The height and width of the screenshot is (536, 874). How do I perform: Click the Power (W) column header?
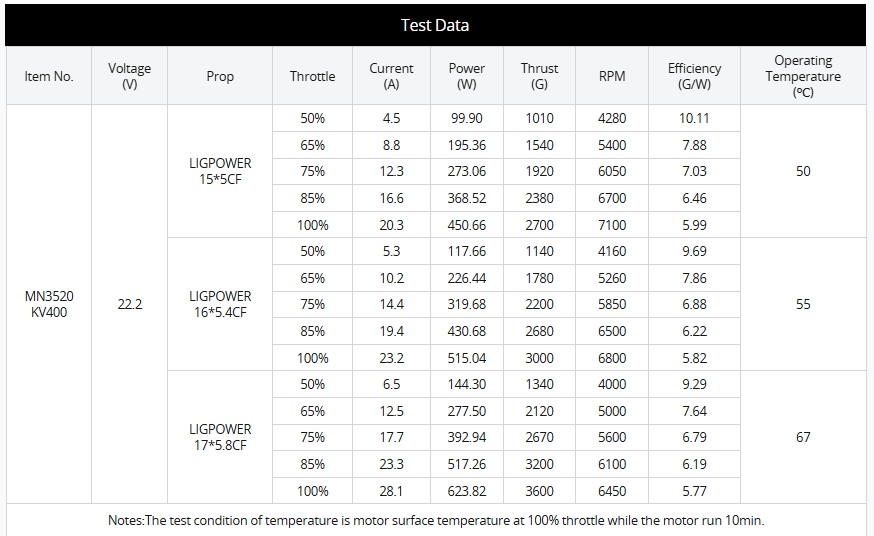[466, 76]
